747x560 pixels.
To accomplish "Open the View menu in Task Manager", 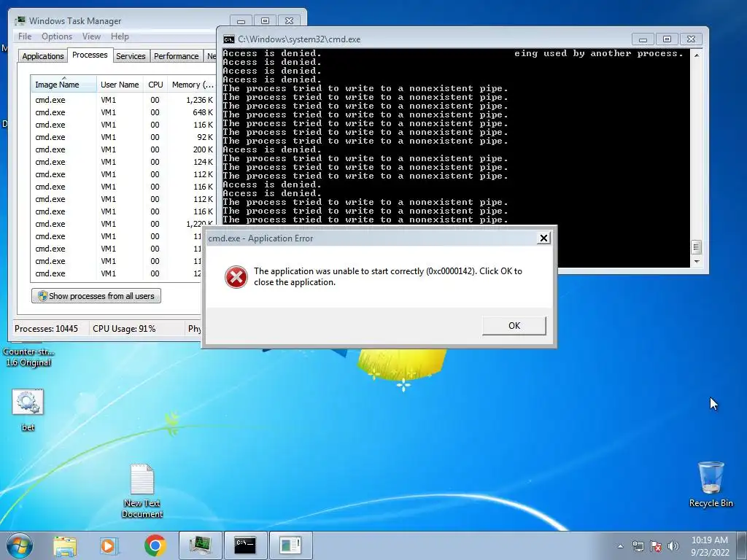I will click(91, 36).
